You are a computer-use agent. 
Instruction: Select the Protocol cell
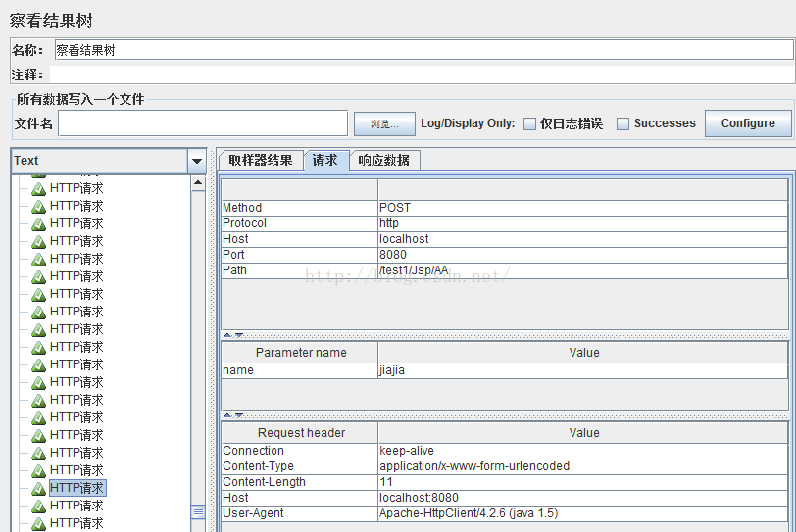click(300, 223)
